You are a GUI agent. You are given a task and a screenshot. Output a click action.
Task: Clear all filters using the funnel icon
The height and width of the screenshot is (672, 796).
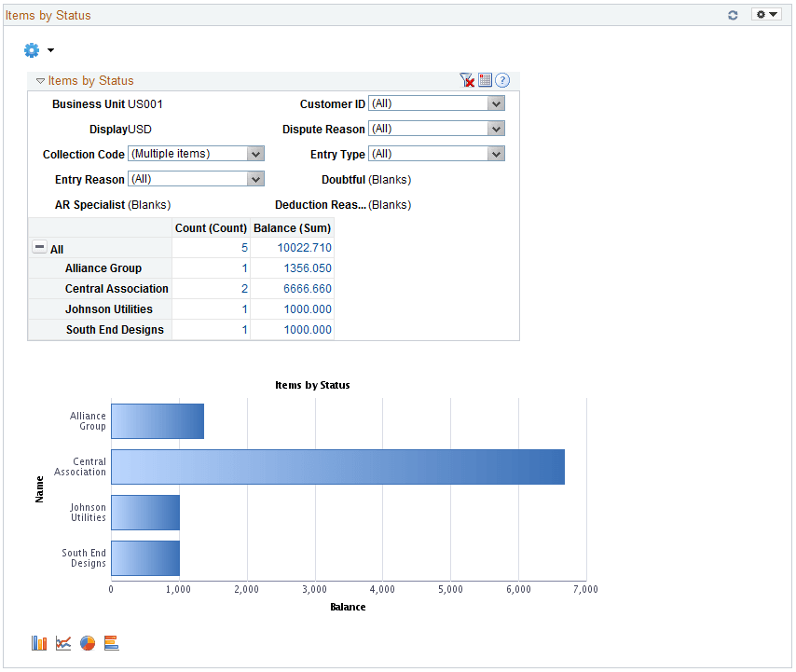[467, 80]
